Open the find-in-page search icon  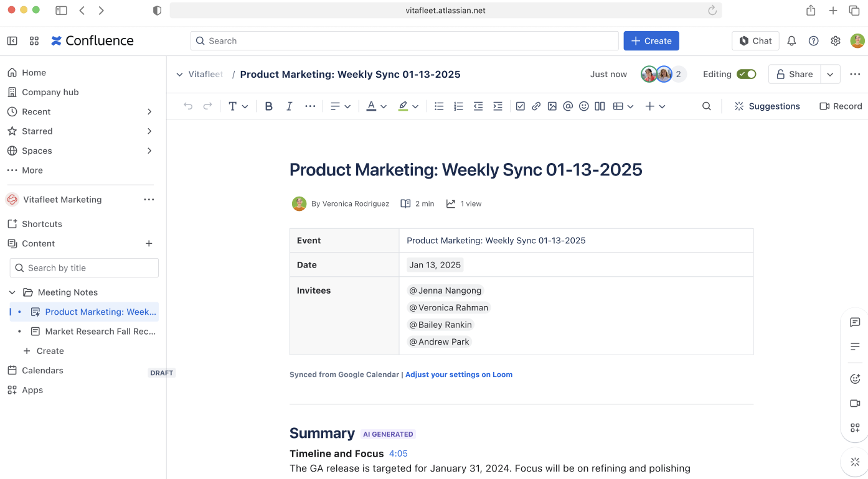pos(706,106)
